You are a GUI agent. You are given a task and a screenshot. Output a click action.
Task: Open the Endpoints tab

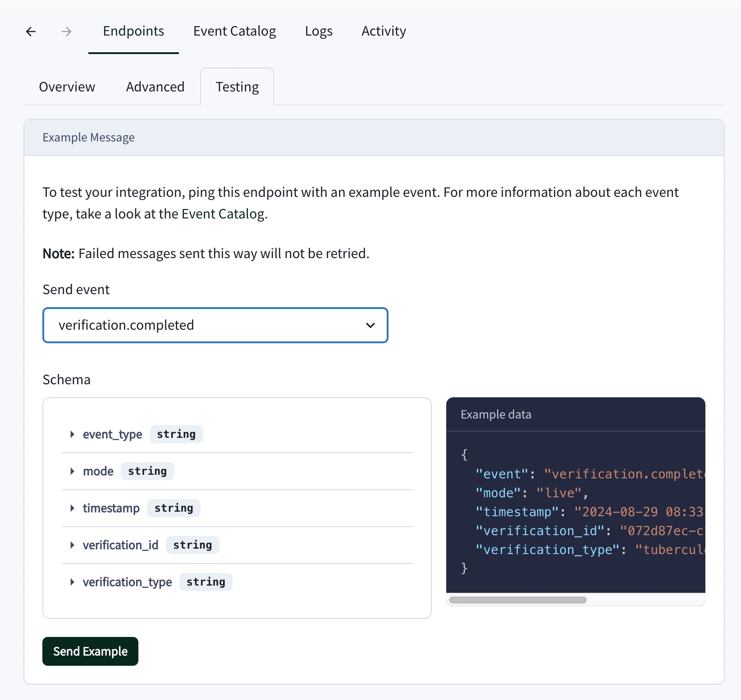133,31
